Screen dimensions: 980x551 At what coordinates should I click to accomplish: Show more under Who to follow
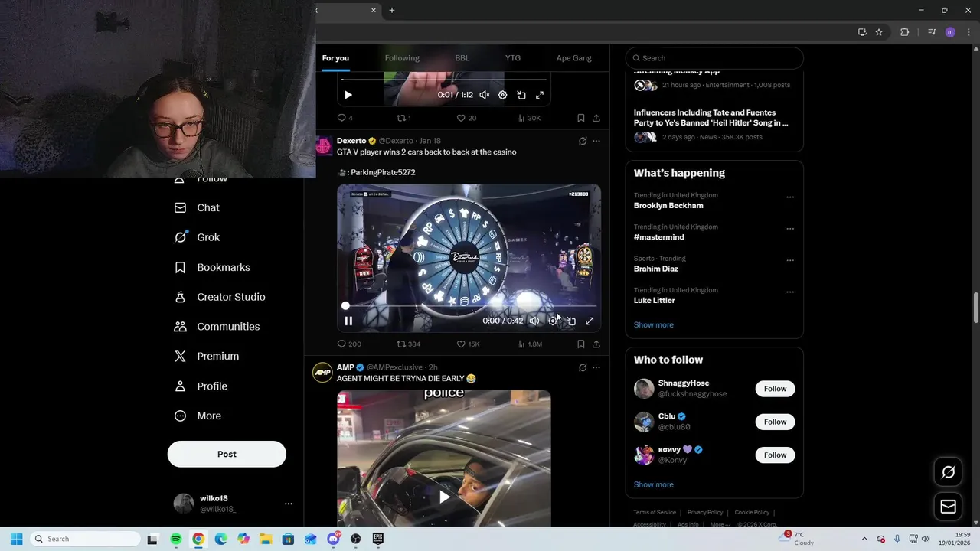[x=654, y=484]
